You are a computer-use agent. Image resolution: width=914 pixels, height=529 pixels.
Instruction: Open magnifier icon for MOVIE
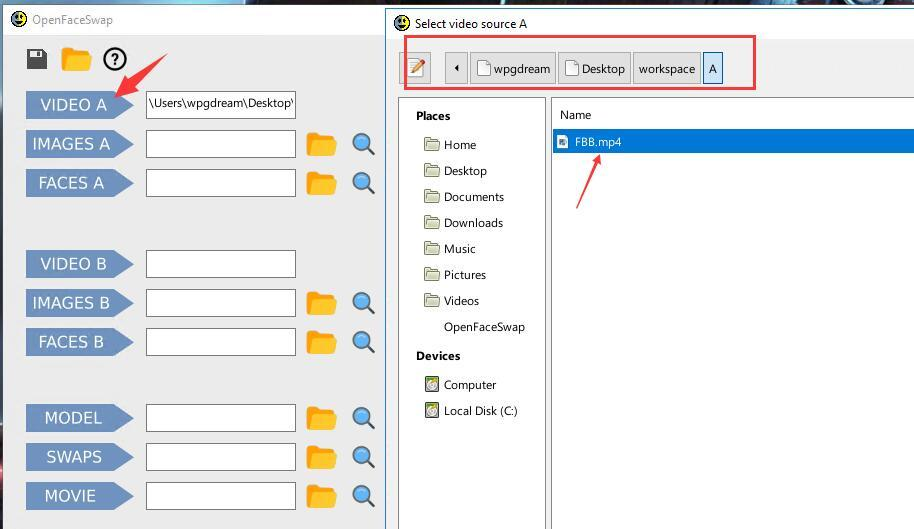[363, 496]
